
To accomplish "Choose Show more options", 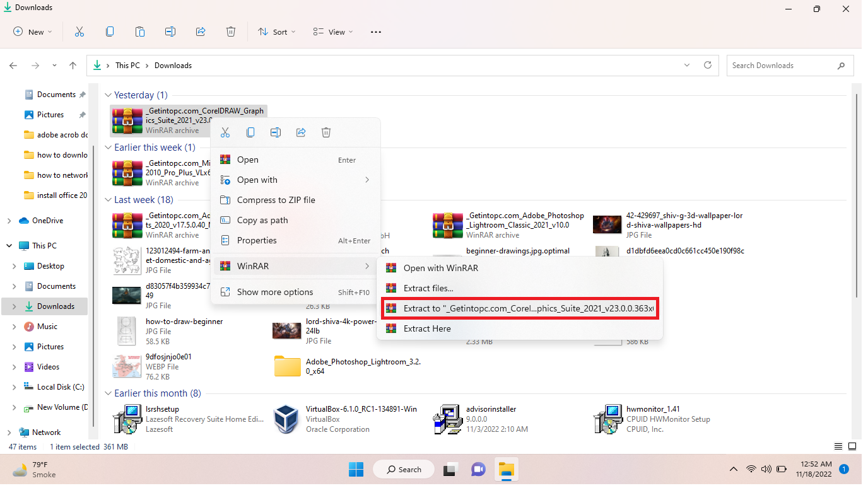I will pos(295,292).
